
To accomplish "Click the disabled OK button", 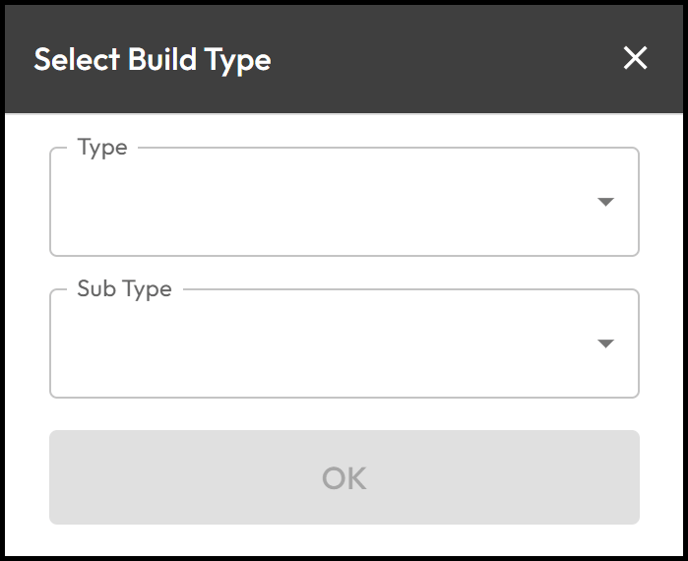I will coord(344,477).
